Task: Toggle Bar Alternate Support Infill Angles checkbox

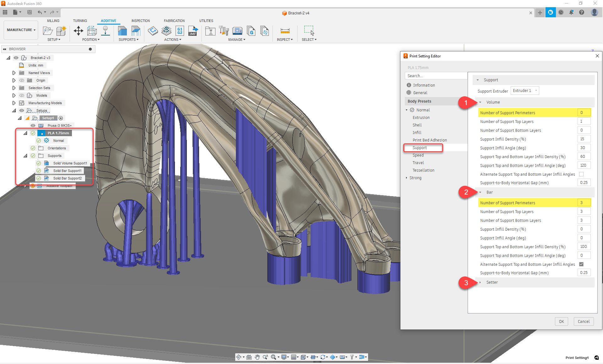Action: click(x=581, y=264)
